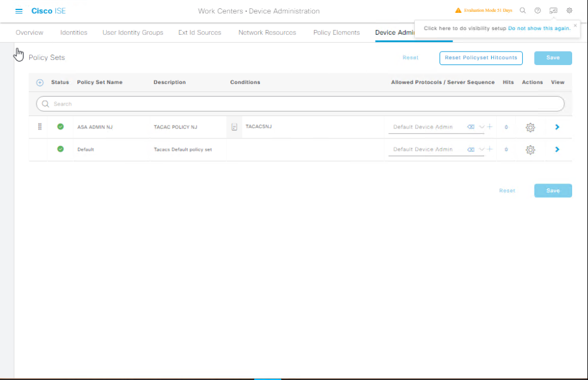Click the Reset Policyset Hitcounts button
The height and width of the screenshot is (380, 588).
[481, 57]
